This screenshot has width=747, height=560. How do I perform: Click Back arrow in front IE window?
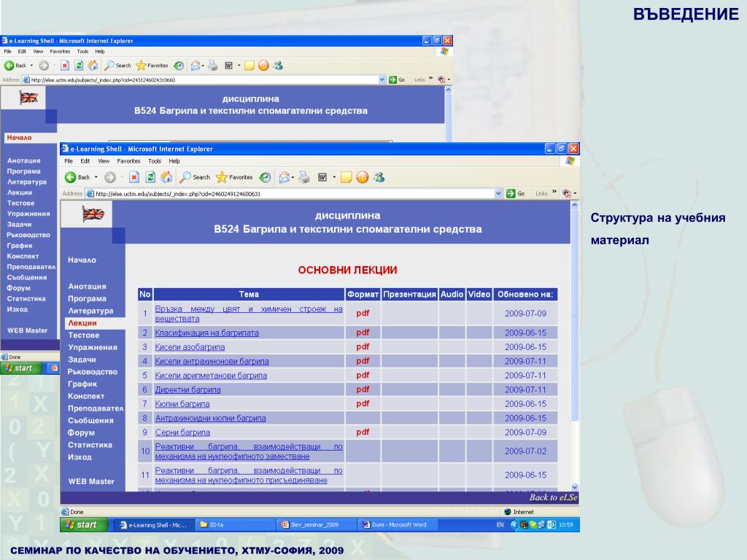pyautogui.click(x=71, y=177)
